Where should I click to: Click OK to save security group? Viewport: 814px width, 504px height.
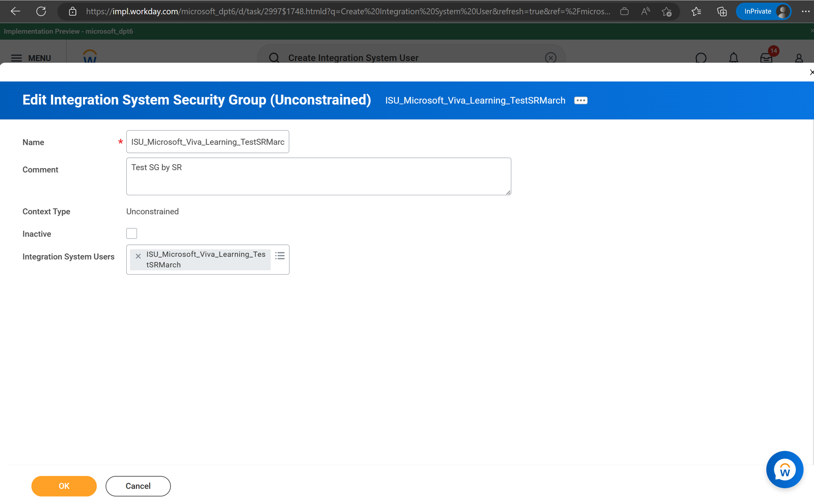(x=64, y=486)
